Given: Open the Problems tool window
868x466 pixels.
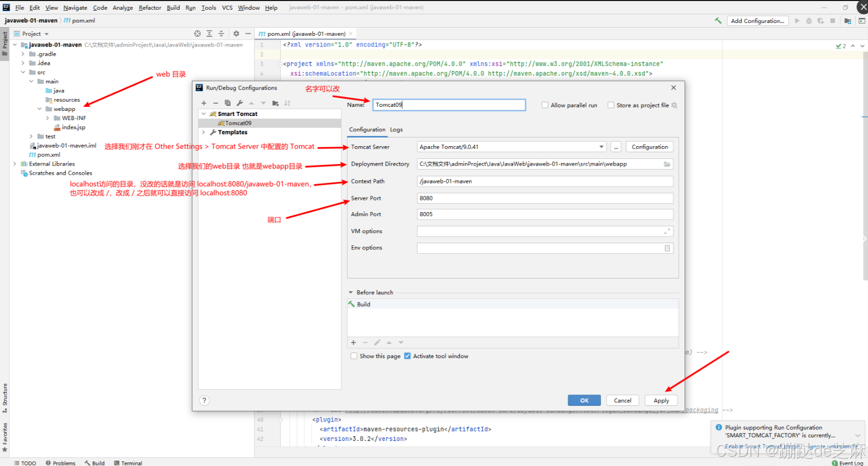Looking at the screenshot, I should [x=60, y=463].
